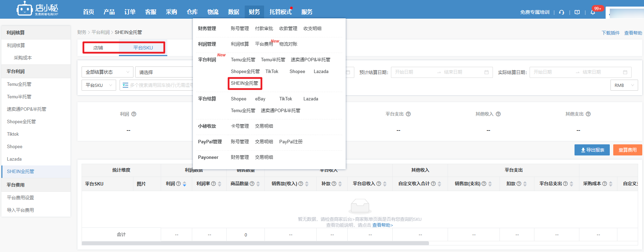
Task: Sort the 销售款(收入) column with its arrows
Action: pyautogui.click(x=307, y=184)
